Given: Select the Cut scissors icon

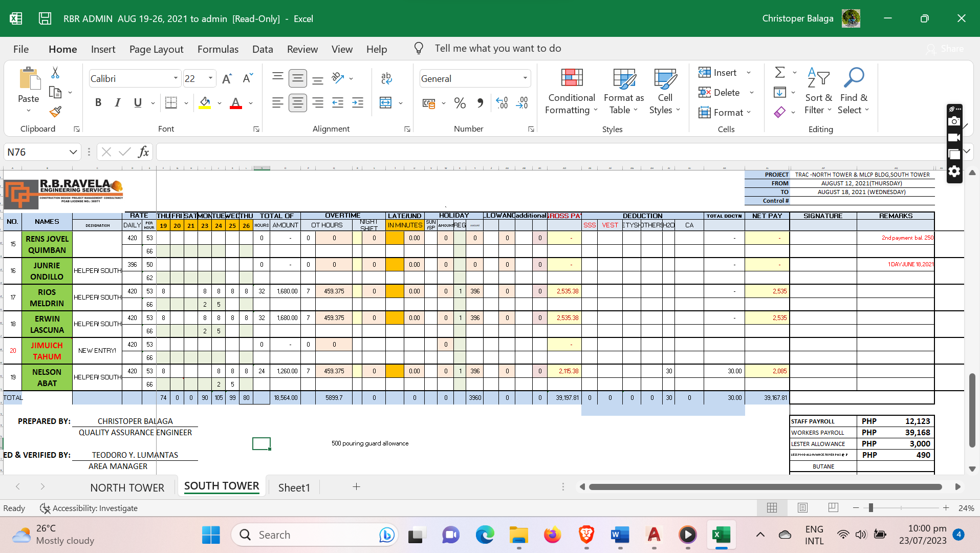Looking at the screenshot, I should click(x=55, y=73).
